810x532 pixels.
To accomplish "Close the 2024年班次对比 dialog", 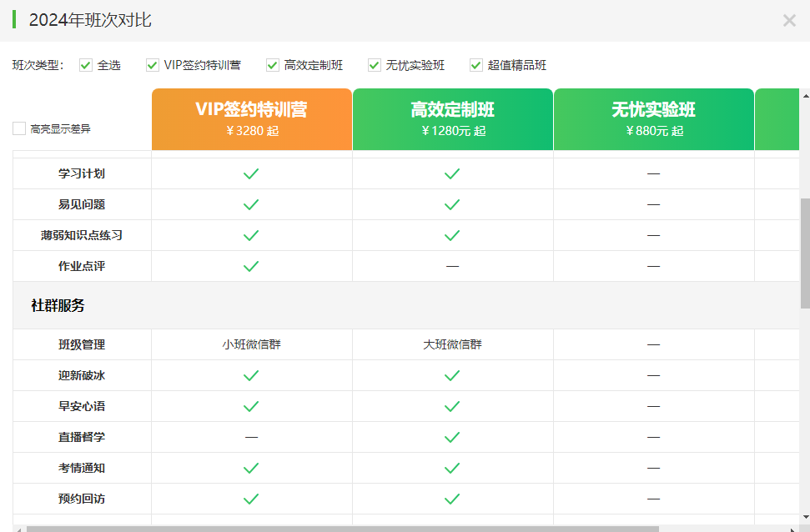I will pos(788,21).
